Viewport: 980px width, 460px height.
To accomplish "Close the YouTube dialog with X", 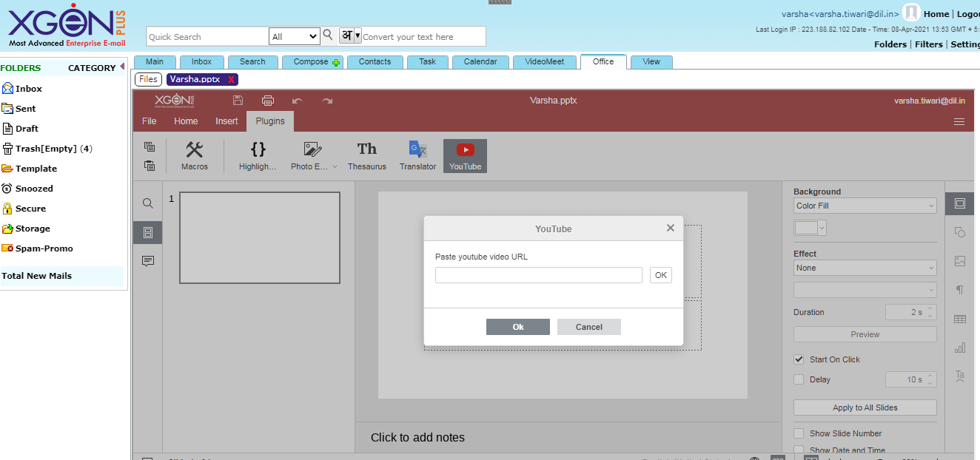I will pos(671,228).
